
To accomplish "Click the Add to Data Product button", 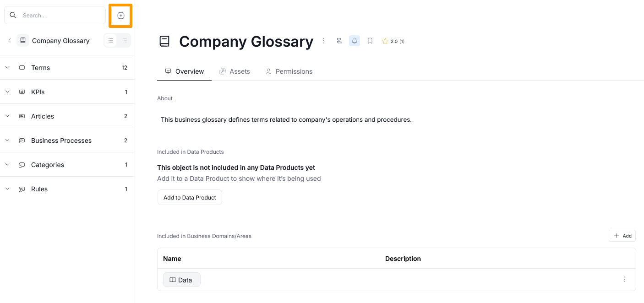I will click(190, 197).
